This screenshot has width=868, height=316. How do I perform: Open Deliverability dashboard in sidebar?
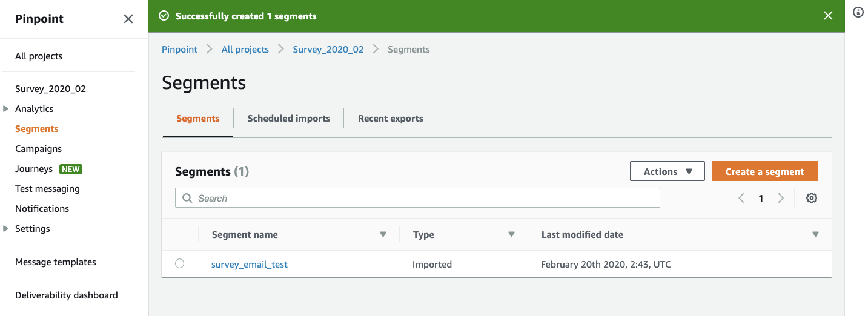tap(67, 295)
